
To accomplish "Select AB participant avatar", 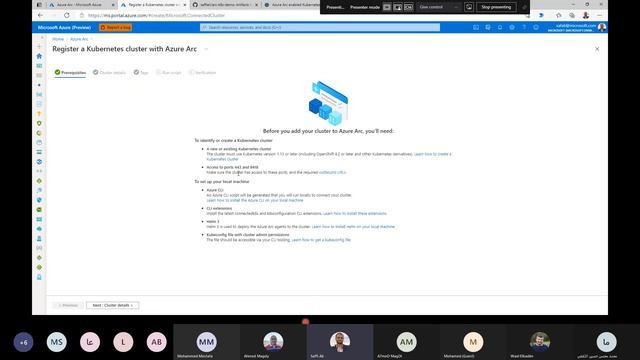I will click(156, 342).
